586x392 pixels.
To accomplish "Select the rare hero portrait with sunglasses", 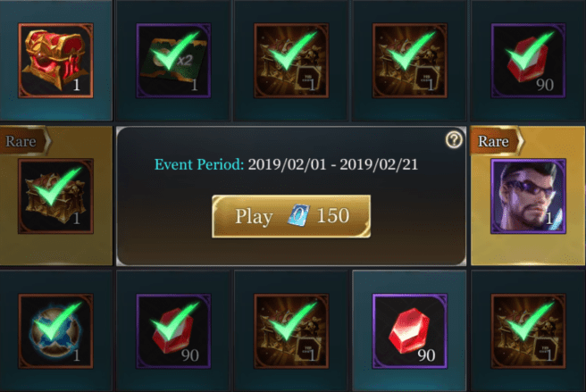I will 528,196.
